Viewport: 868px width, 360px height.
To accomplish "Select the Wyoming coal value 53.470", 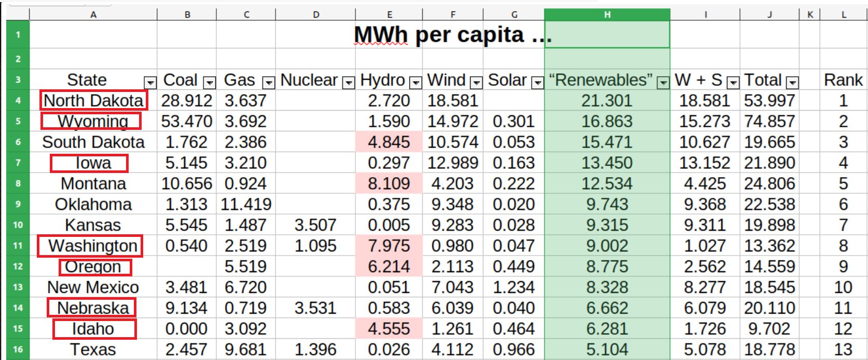I will [187, 121].
